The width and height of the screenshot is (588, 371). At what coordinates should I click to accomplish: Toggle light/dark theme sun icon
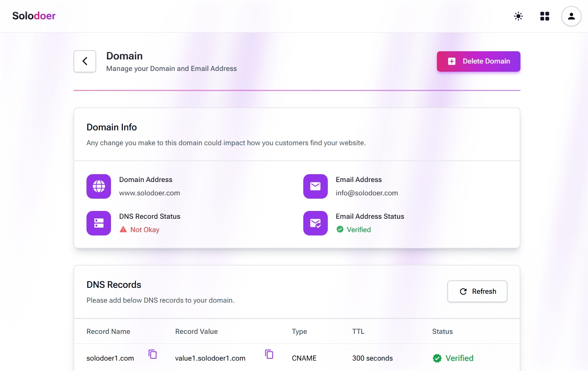(x=518, y=16)
